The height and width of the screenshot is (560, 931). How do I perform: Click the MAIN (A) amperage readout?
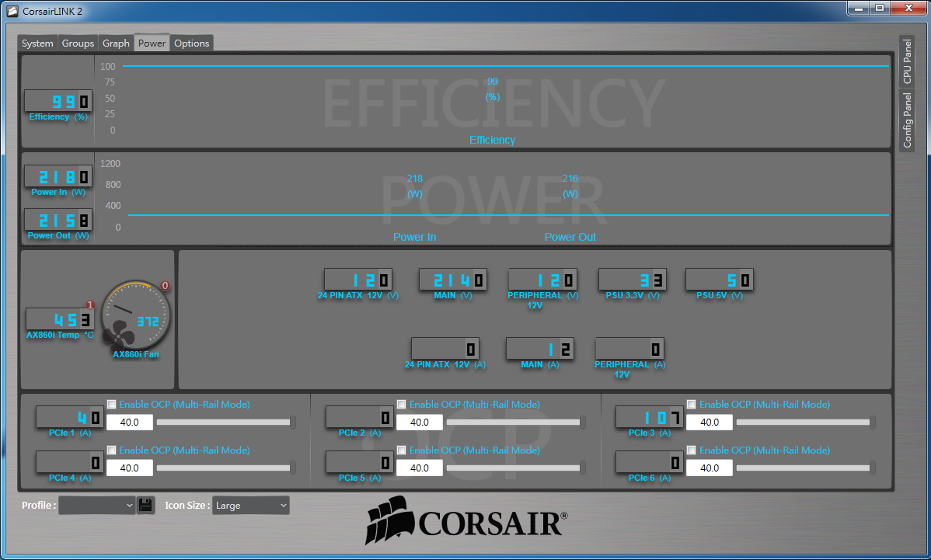click(540, 349)
